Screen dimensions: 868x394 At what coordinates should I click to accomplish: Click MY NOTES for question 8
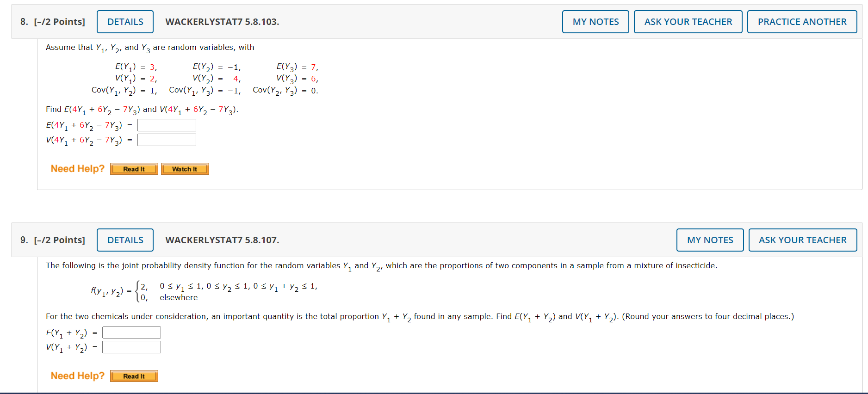tap(595, 21)
